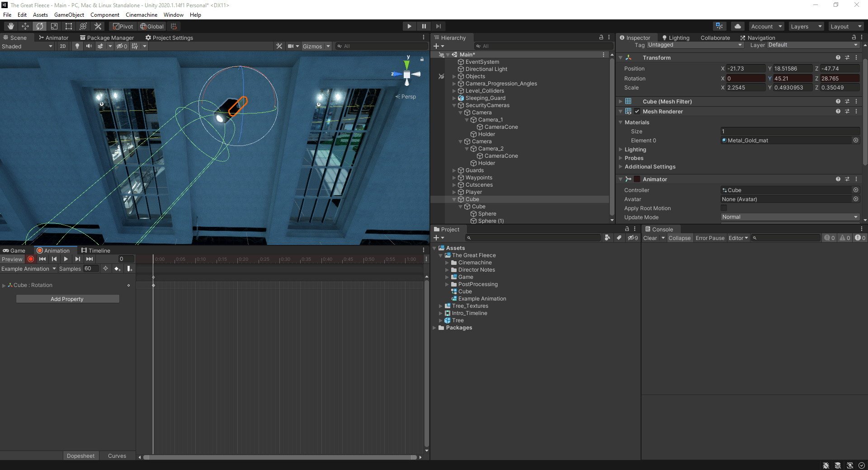The image size is (868, 470).
Task: Switch to Navigation tab
Action: (757, 38)
